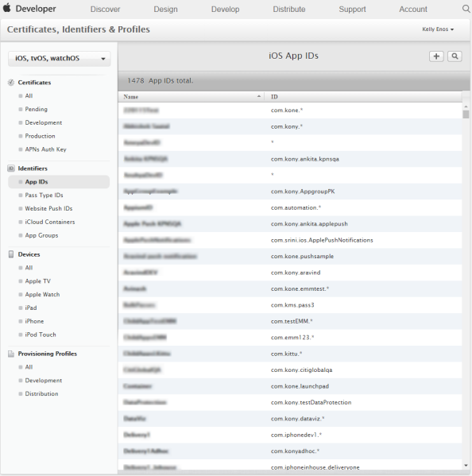Open row with ID com.kone.emmtest.*
Screen dimensions: 472x476
290,289
